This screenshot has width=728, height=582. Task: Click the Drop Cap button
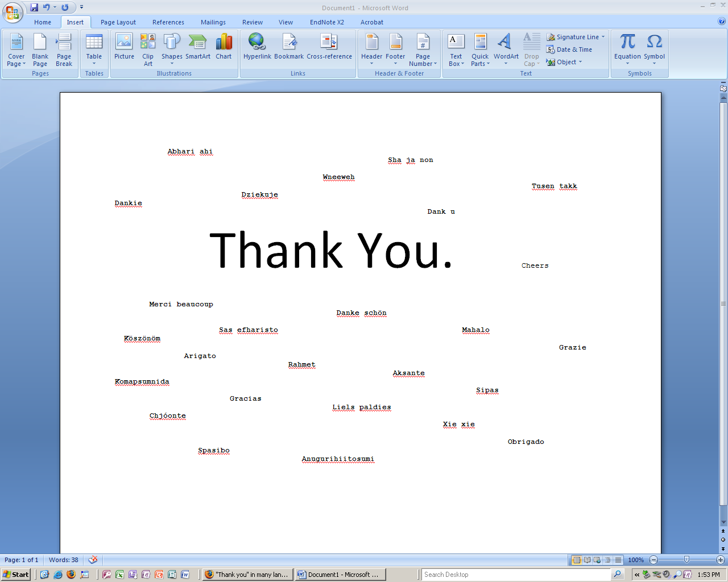[x=532, y=50]
